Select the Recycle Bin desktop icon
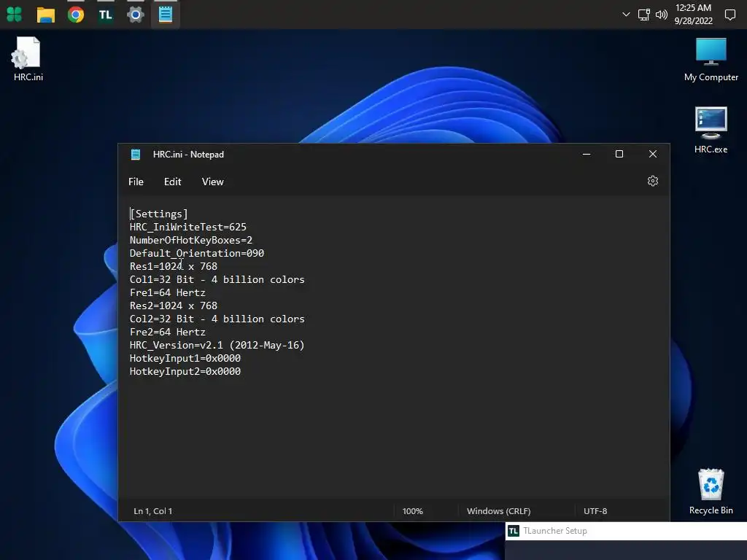Screen dimensions: 747x560 pos(711,491)
